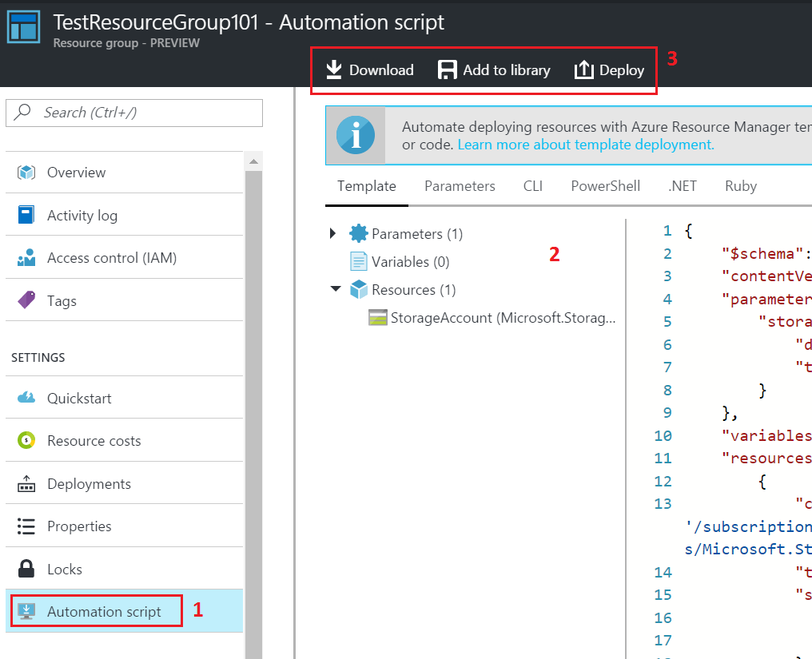
Task: Click the Parameters gear icon in tree
Action: tap(358, 233)
